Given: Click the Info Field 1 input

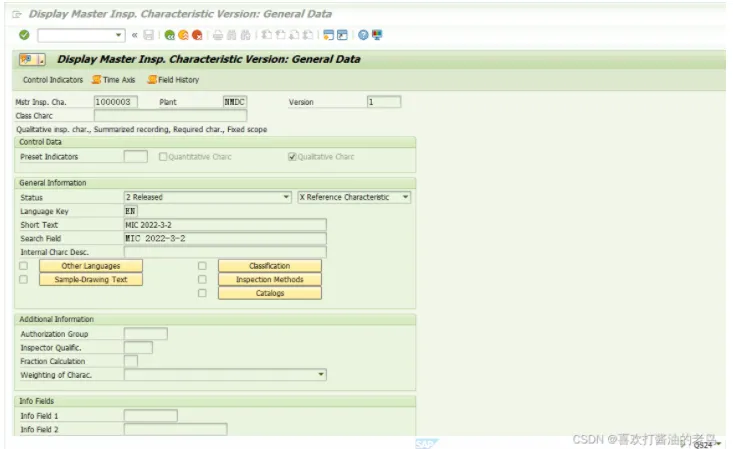Looking at the screenshot, I should [x=151, y=416].
